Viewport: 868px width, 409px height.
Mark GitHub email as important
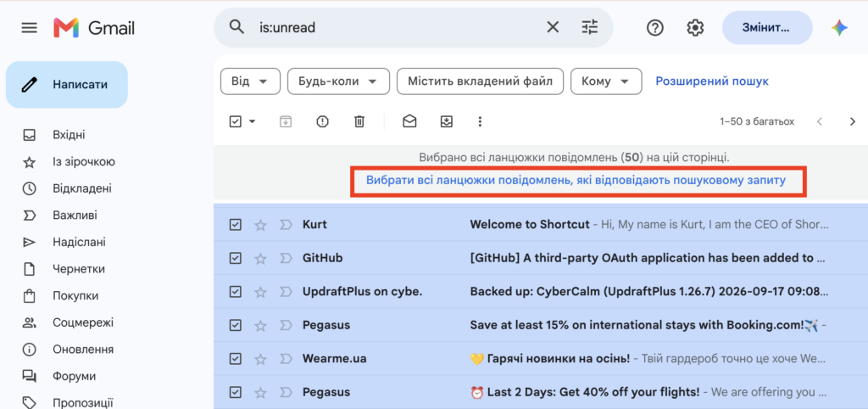click(x=286, y=258)
